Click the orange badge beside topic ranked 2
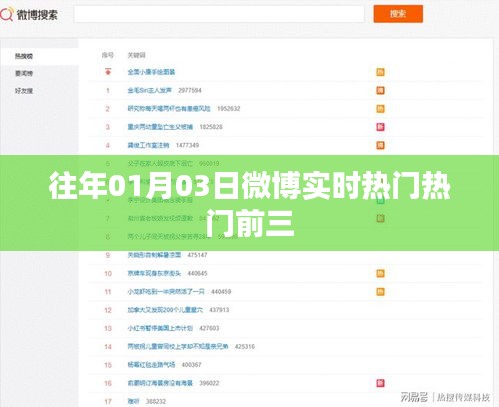The image size is (499, 407). click(x=380, y=109)
